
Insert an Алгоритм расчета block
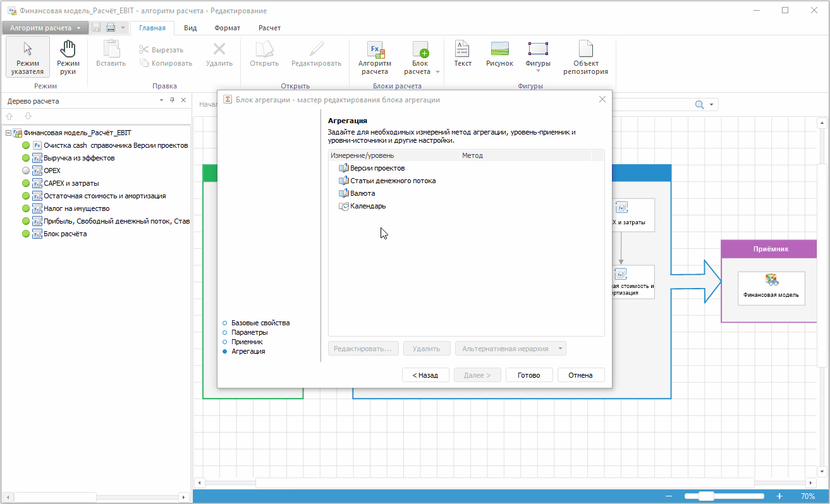(x=375, y=57)
